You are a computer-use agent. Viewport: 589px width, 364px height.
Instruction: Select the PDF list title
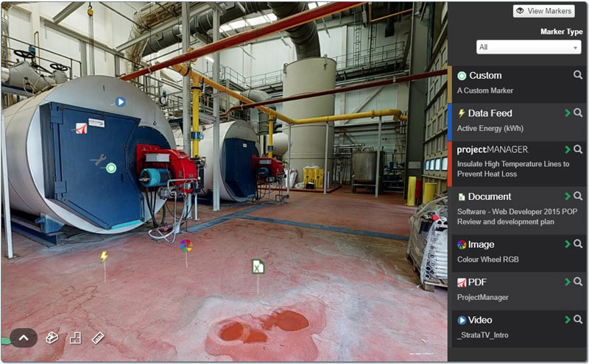point(477,282)
